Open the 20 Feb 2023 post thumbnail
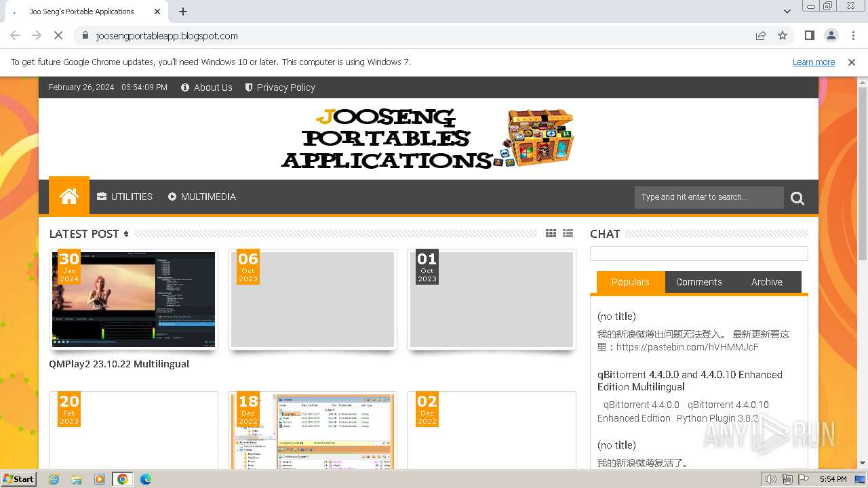Screen dimensions: 868x488 click(134, 430)
